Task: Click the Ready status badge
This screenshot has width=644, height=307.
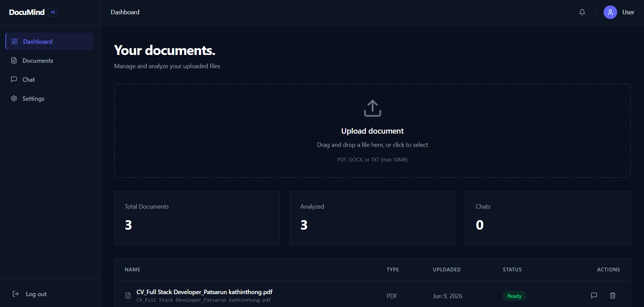Action: coord(514,296)
